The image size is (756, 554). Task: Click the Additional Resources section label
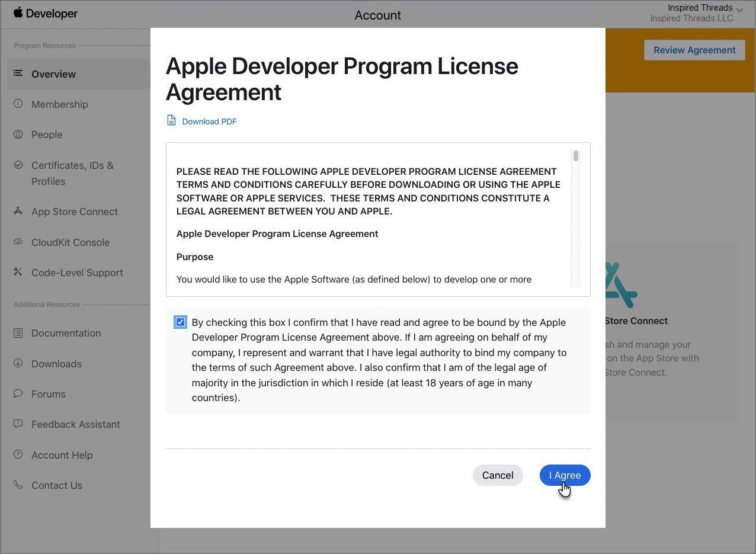(47, 305)
